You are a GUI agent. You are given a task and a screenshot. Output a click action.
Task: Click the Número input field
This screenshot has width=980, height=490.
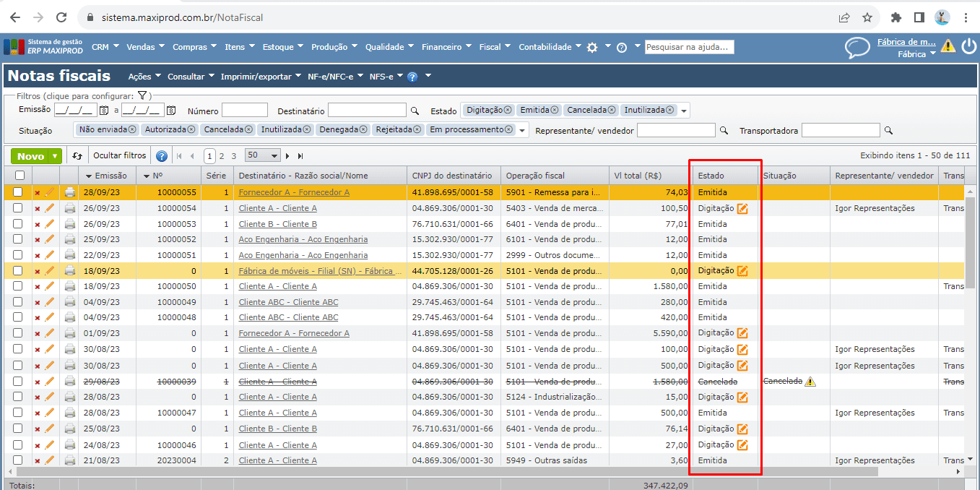coord(244,111)
